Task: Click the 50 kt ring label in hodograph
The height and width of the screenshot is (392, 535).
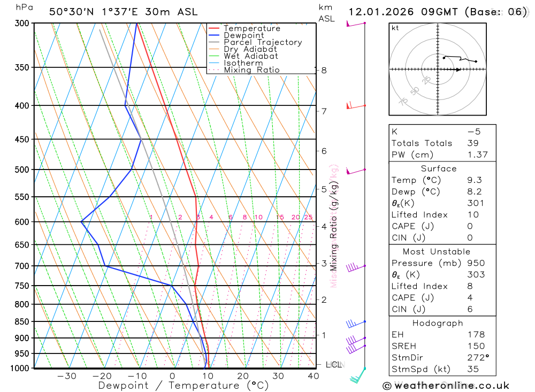Action: point(415,91)
